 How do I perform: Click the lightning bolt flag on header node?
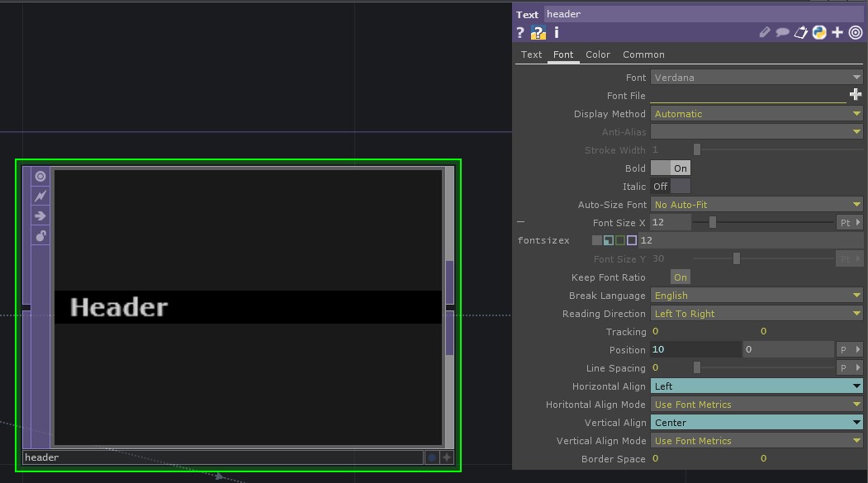40,196
